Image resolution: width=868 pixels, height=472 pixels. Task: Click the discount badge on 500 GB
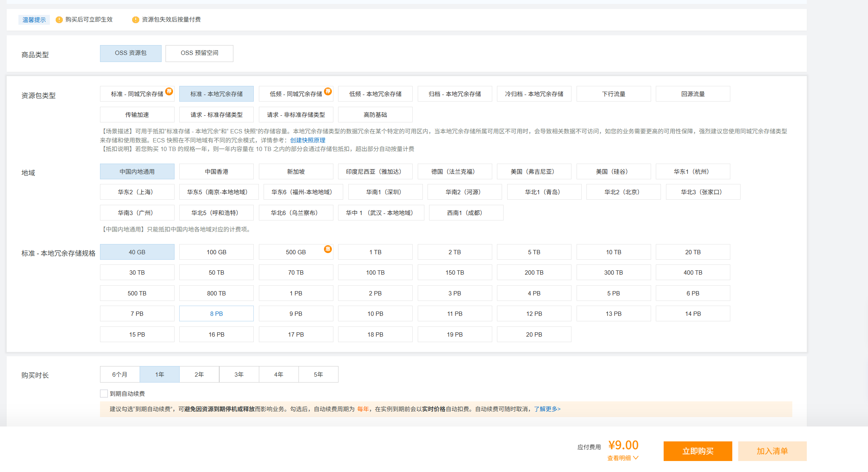pos(328,249)
